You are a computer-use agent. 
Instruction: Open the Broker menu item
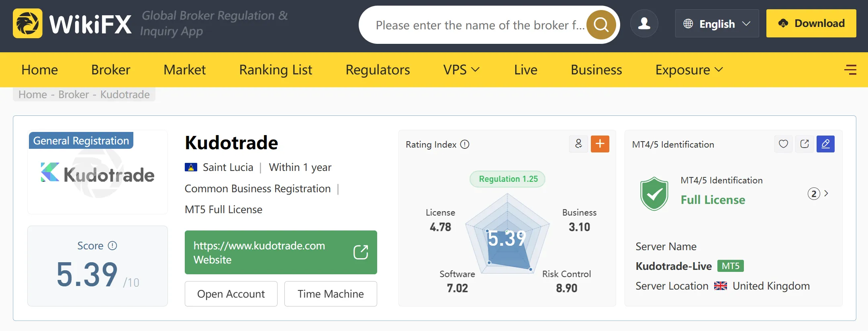(111, 70)
